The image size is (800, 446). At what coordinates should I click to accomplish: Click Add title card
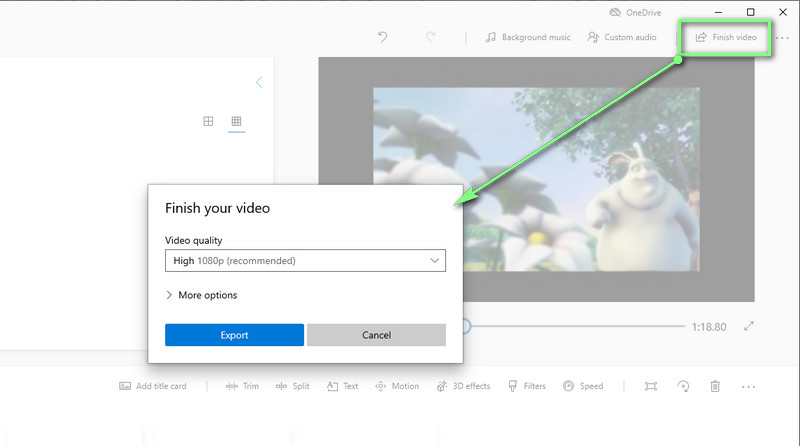pos(153,386)
